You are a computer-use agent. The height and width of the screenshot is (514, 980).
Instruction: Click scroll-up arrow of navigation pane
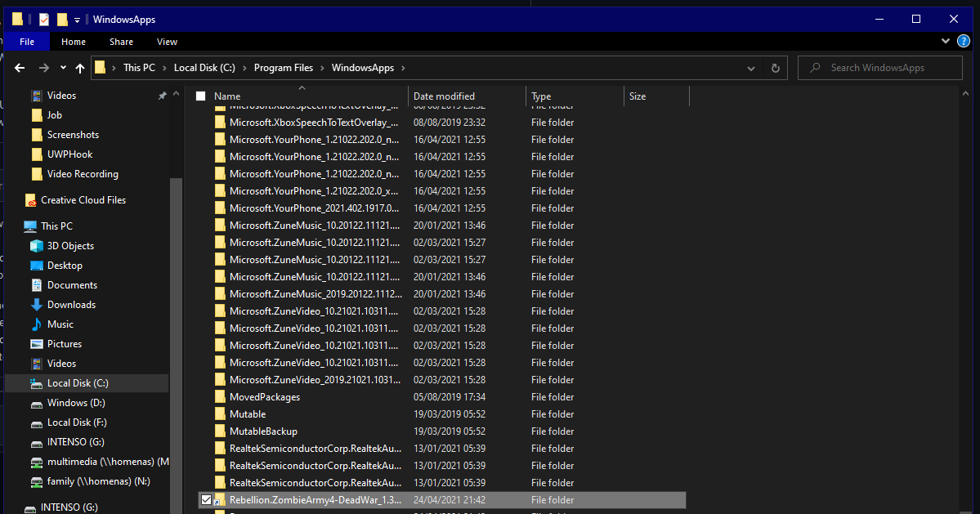point(176,94)
